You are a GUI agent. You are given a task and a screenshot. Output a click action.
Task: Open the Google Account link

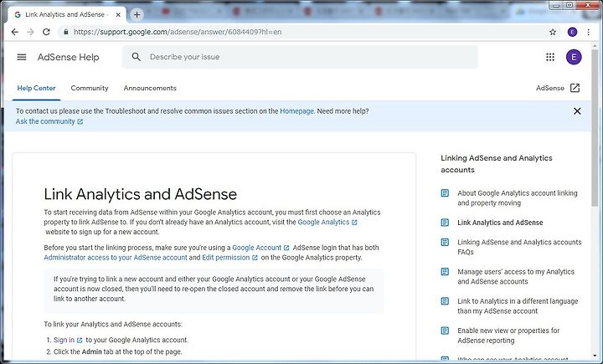[260, 248]
